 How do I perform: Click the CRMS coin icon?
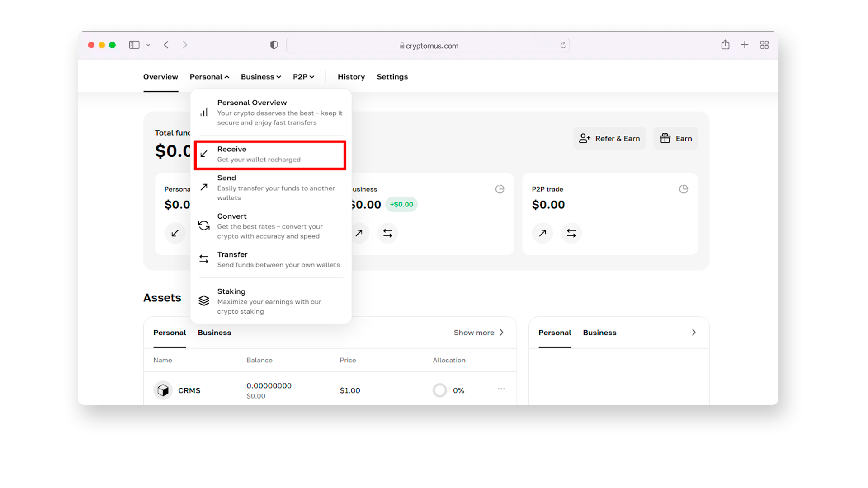tap(163, 390)
